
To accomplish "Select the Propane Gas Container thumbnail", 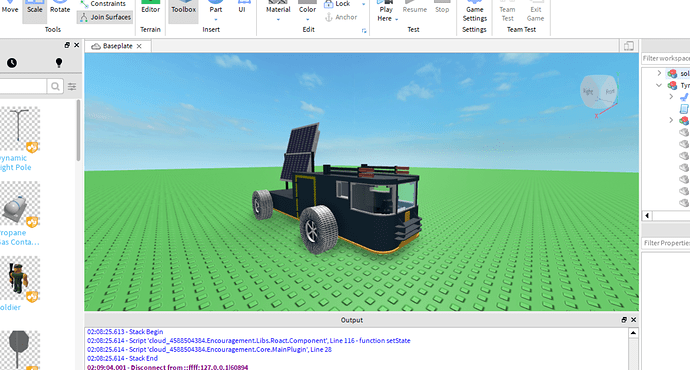I will point(19,204).
